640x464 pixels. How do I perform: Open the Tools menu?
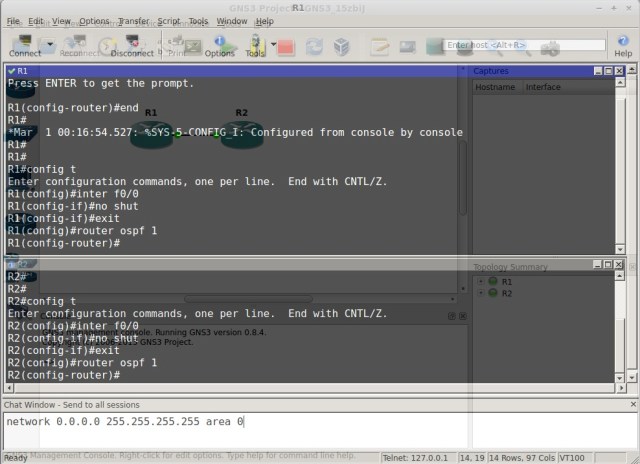point(198,21)
